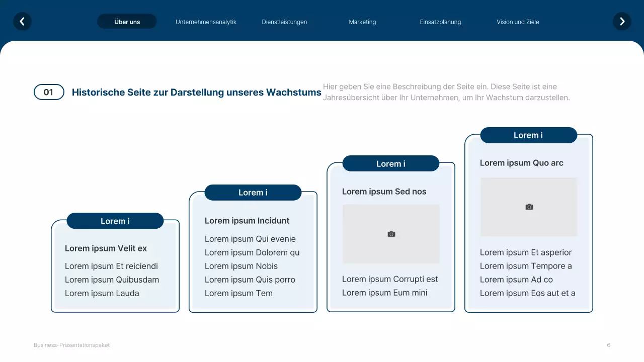Click the slide title about historical growth

coord(197,92)
